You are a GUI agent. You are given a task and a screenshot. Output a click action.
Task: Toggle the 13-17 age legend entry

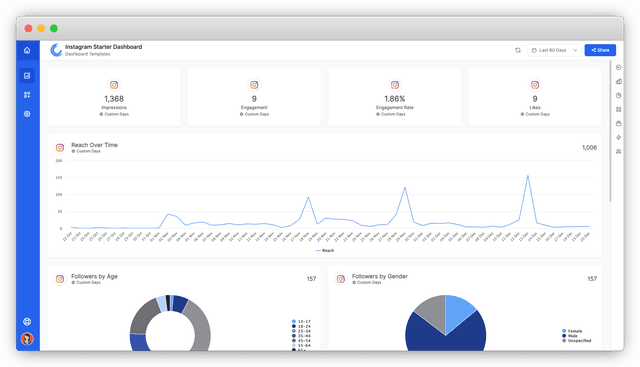tap(301, 321)
